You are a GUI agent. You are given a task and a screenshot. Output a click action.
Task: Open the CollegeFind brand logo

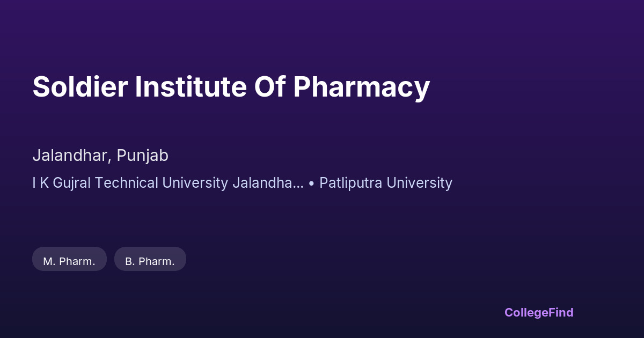coord(539,312)
